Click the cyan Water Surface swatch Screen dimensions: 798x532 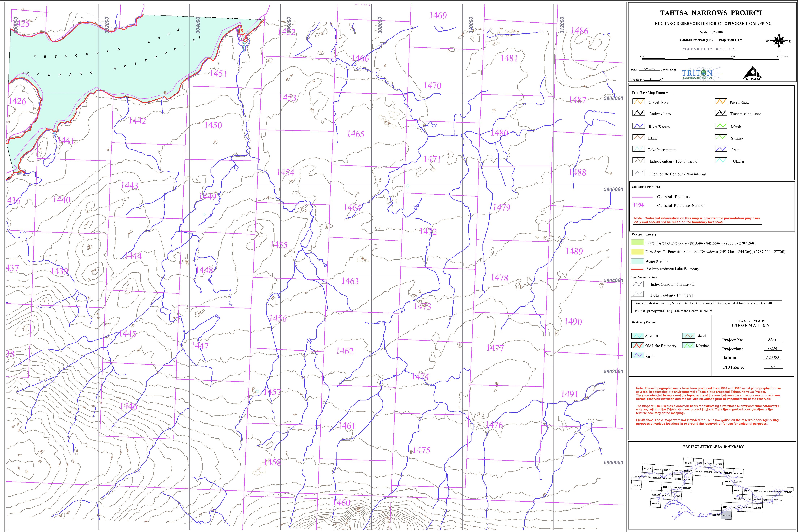coord(637,261)
